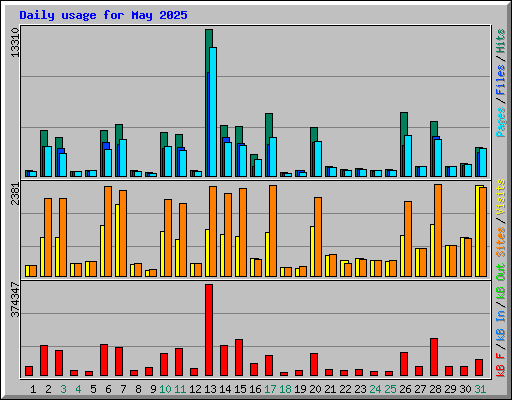
Task: Click the green day 31 x-axis label
Action: pos(480,389)
